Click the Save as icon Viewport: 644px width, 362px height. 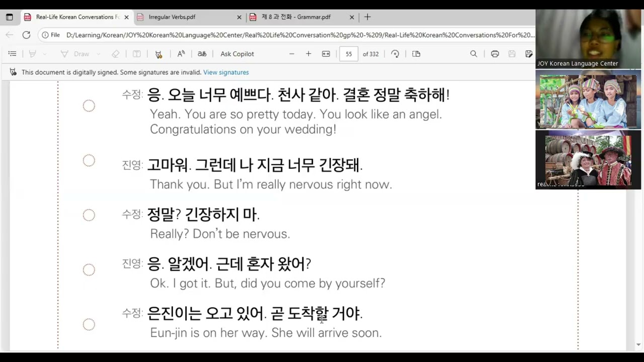coord(529,54)
